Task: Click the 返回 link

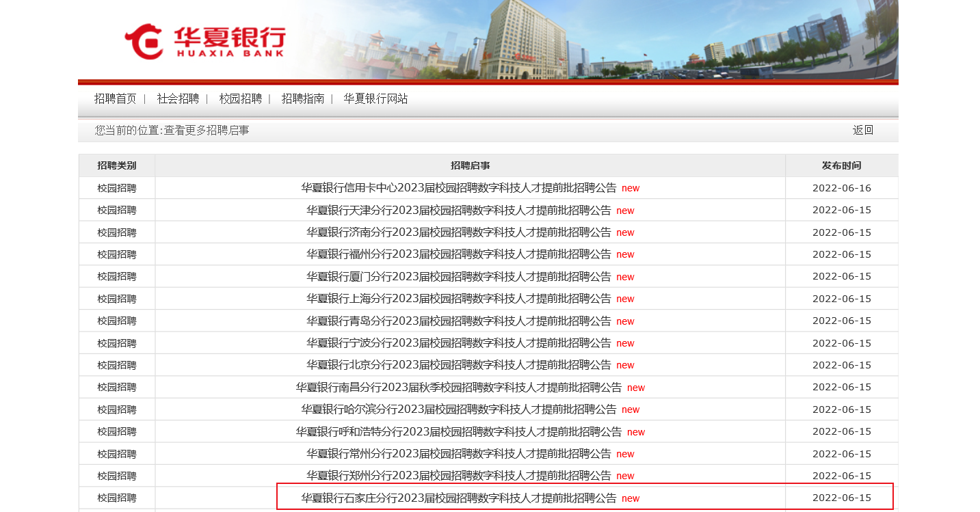Action: pos(863,130)
